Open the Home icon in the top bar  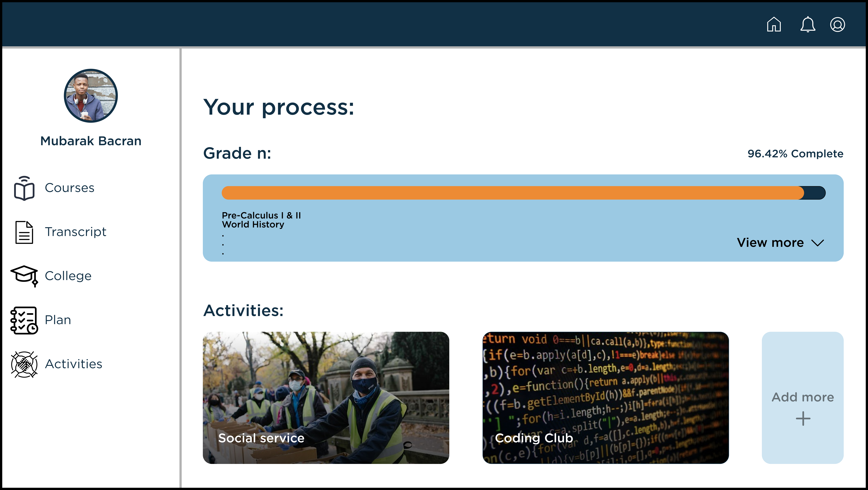click(x=774, y=24)
